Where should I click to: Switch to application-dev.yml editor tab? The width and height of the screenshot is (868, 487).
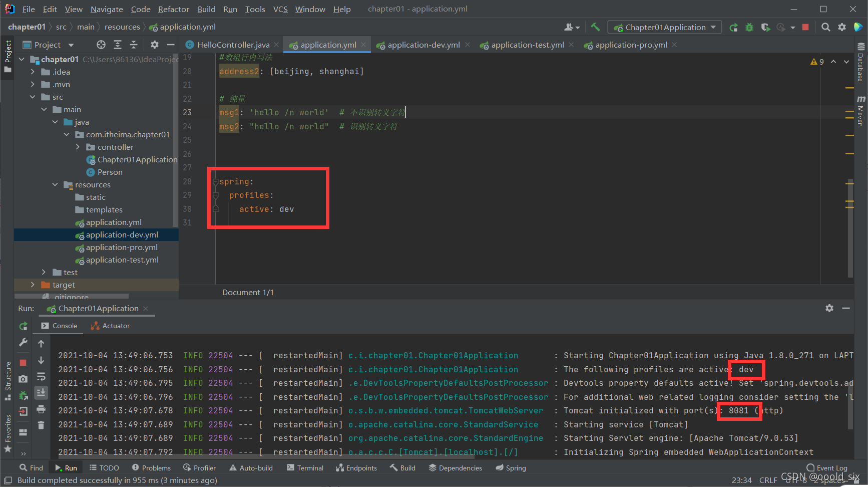pyautogui.click(x=423, y=45)
